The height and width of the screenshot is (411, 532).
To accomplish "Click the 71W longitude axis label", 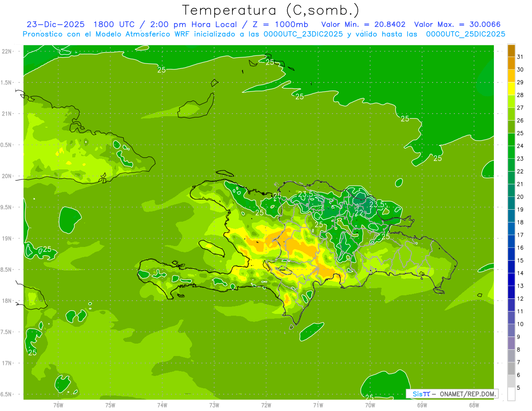I will click(318, 405).
